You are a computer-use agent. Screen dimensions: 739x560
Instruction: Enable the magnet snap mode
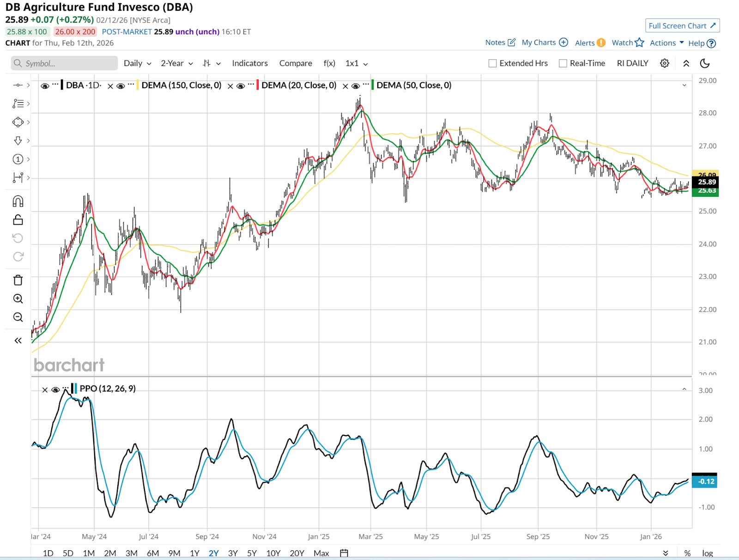tap(18, 201)
